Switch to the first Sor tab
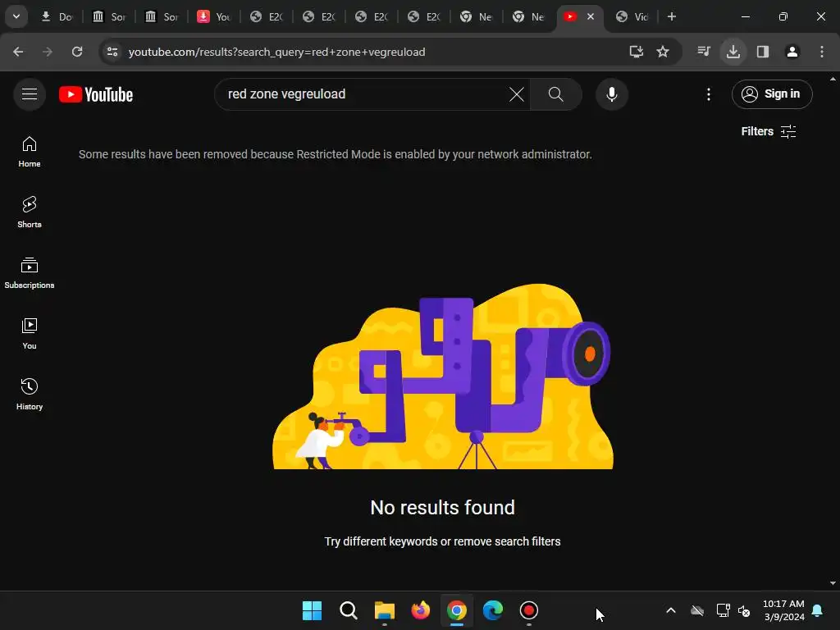Image resolution: width=840 pixels, height=630 pixels. [x=109, y=16]
